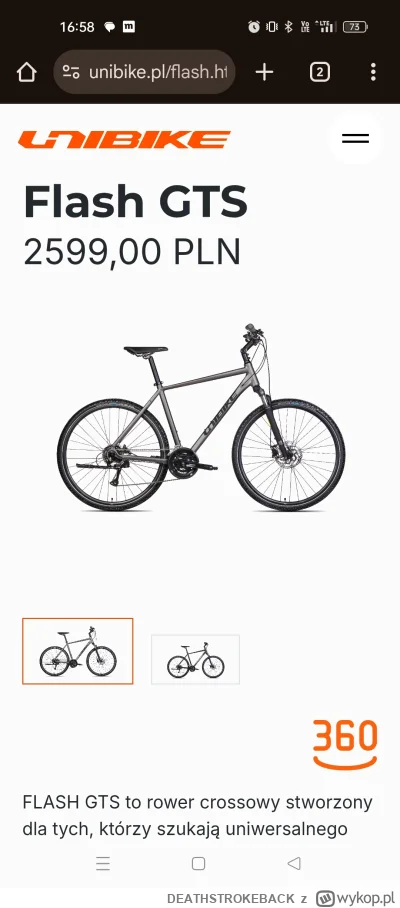Click the 2599,00 PLN price text
The image size is (400, 908).
(132, 252)
